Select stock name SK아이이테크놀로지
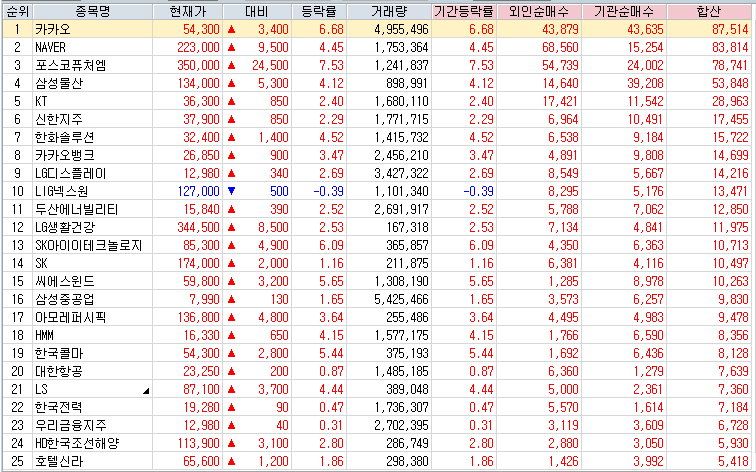The width and height of the screenshot is (756, 472). point(88,245)
